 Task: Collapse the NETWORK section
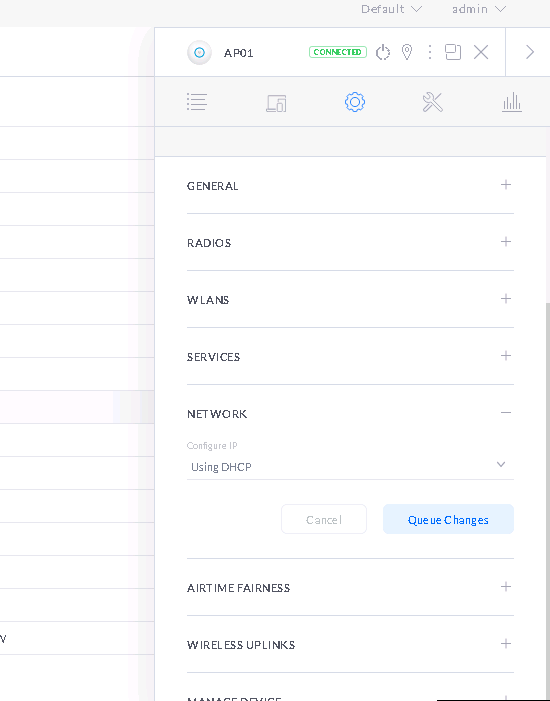(x=506, y=413)
